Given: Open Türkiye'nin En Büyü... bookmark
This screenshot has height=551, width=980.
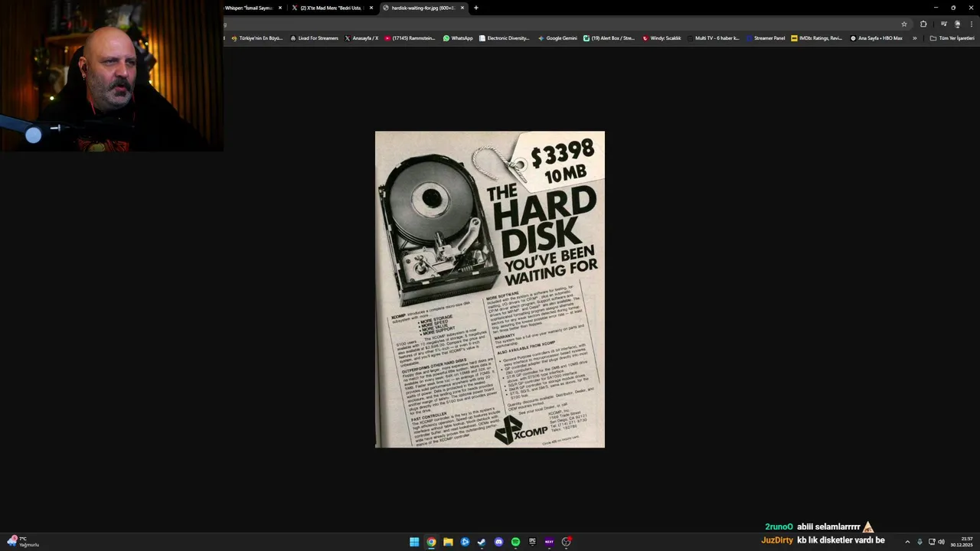Looking at the screenshot, I should [x=257, y=38].
